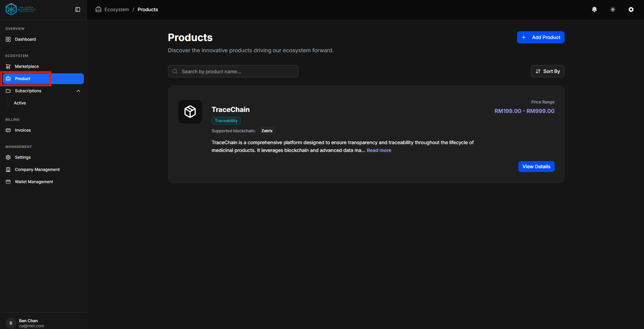
Task: Toggle light mode with the sun icon
Action: (613, 9)
